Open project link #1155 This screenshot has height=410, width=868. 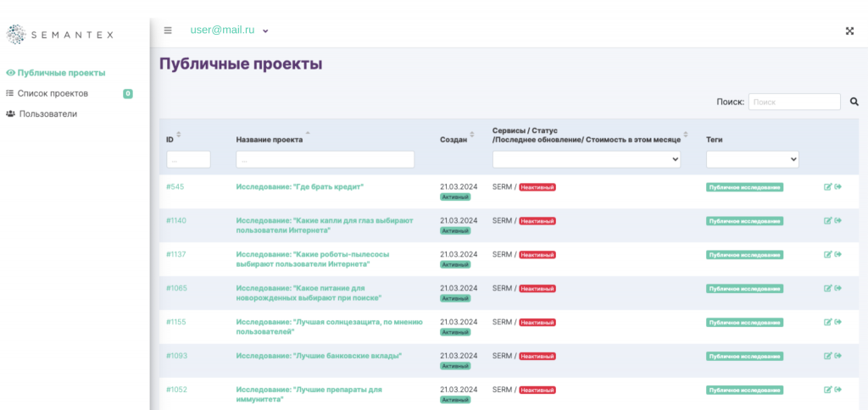pyautogui.click(x=176, y=322)
